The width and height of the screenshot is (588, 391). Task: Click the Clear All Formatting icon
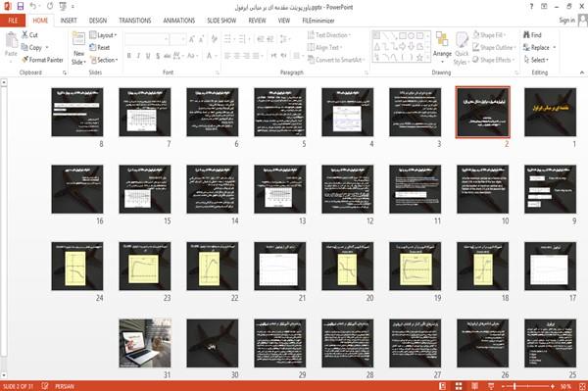214,39
